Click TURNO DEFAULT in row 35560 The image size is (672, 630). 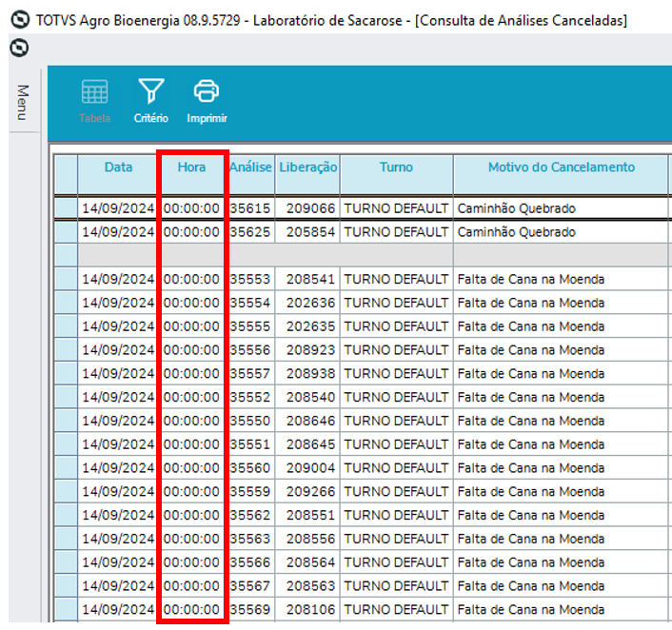pyautogui.click(x=396, y=468)
